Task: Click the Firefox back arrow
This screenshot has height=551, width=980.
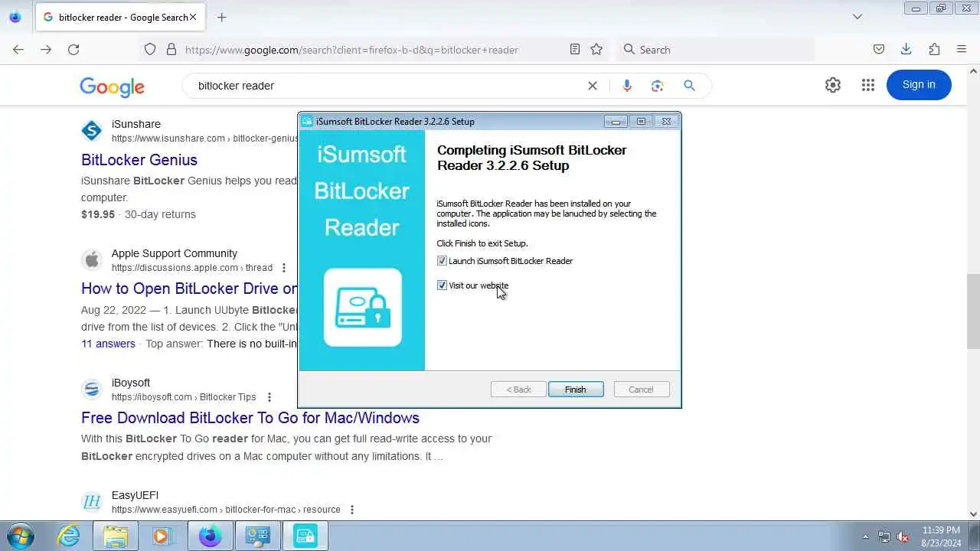Action: (18, 49)
